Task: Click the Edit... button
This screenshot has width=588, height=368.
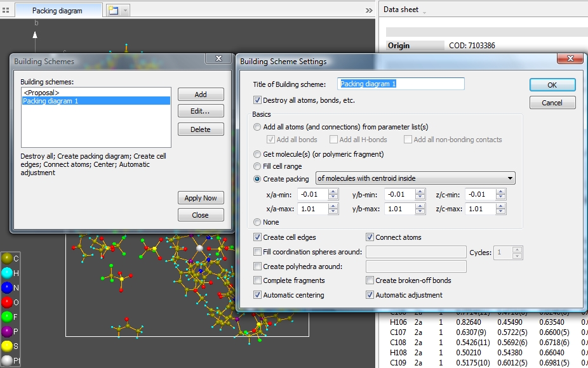Action: pyautogui.click(x=201, y=112)
